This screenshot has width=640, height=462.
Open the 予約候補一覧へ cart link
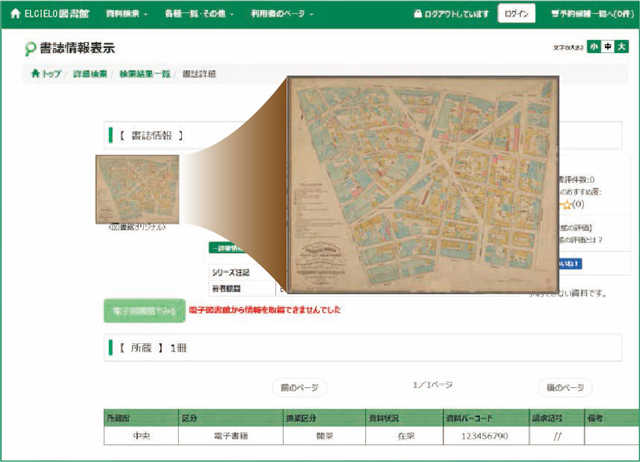point(592,13)
